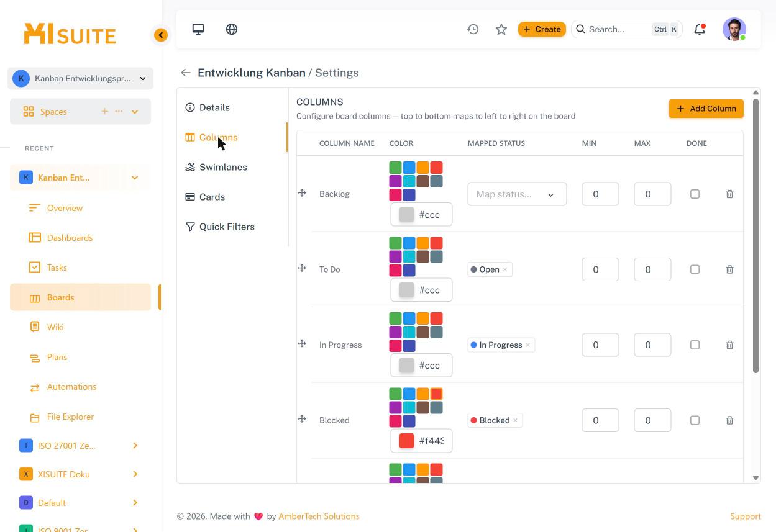Pick the green swatch for Backlog

click(x=395, y=168)
